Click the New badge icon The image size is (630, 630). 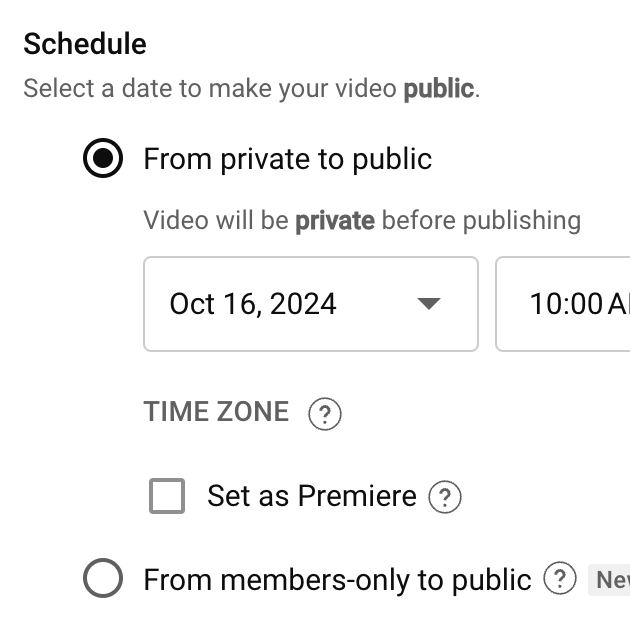tap(610, 579)
